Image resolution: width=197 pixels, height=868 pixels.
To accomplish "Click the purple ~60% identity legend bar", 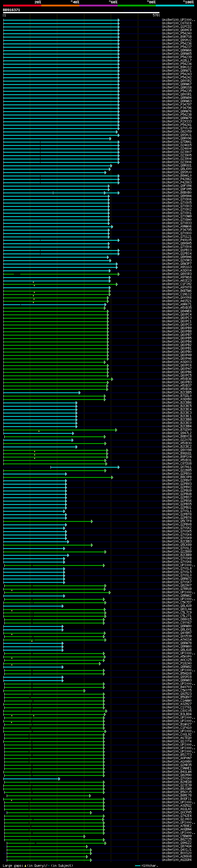I will (x=99, y=6).
